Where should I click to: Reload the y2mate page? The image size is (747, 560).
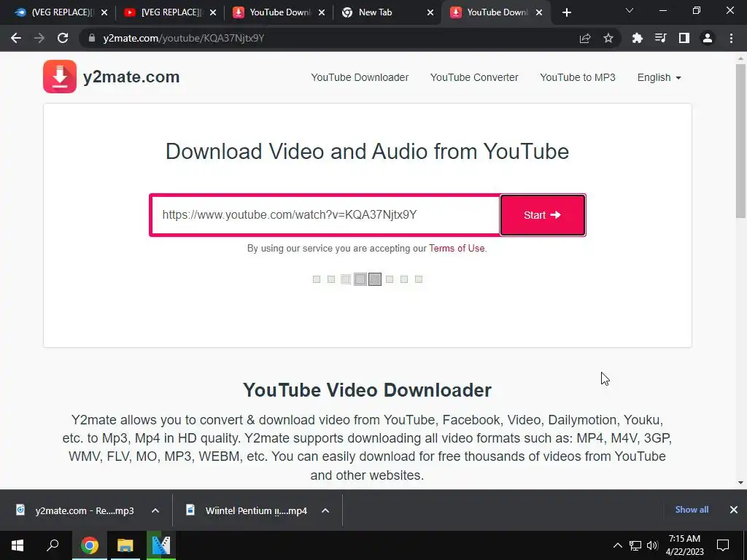(x=63, y=38)
